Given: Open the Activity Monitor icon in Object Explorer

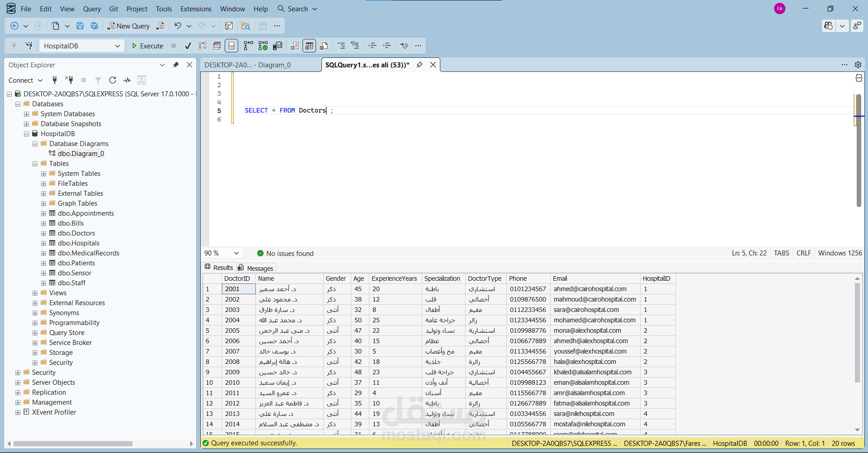Looking at the screenshot, I should [127, 80].
